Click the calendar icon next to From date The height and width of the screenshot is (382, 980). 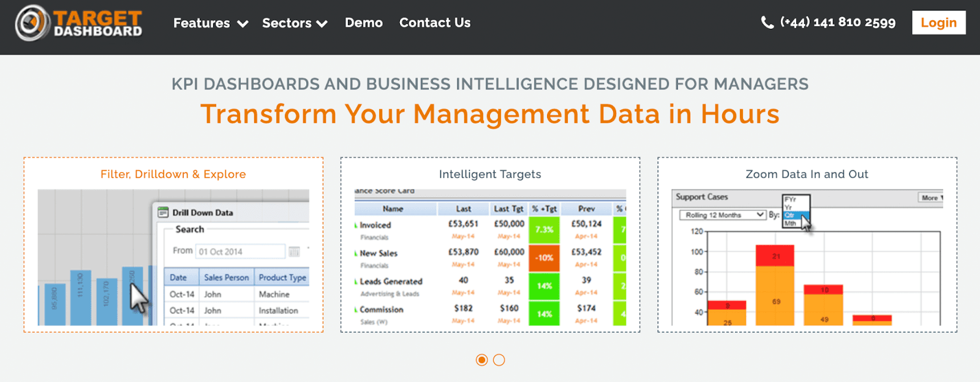[294, 251]
